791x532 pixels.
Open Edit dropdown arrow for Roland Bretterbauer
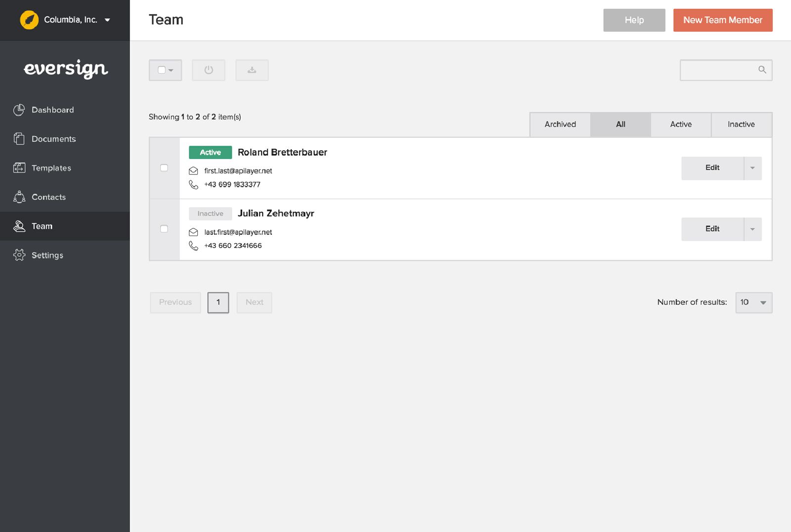point(752,168)
